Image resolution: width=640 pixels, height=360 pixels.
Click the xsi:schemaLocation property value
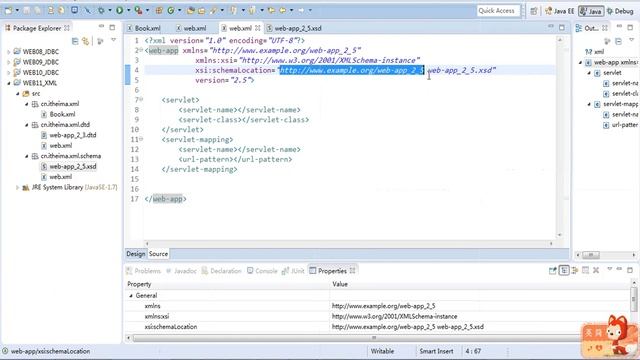480,327
